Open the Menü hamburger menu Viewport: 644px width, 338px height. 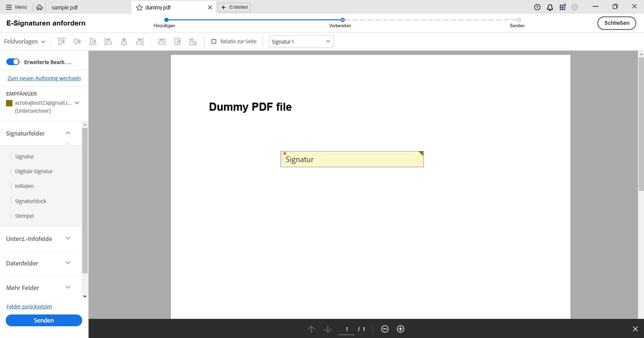16,7
